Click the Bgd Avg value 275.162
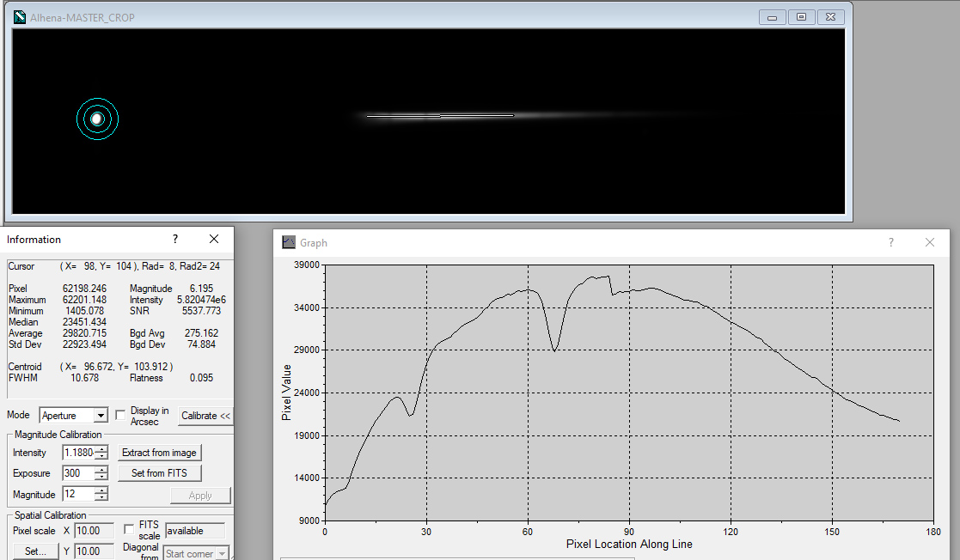Image resolution: width=960 pixels, height=560 pixels. (x=201, y=333)
